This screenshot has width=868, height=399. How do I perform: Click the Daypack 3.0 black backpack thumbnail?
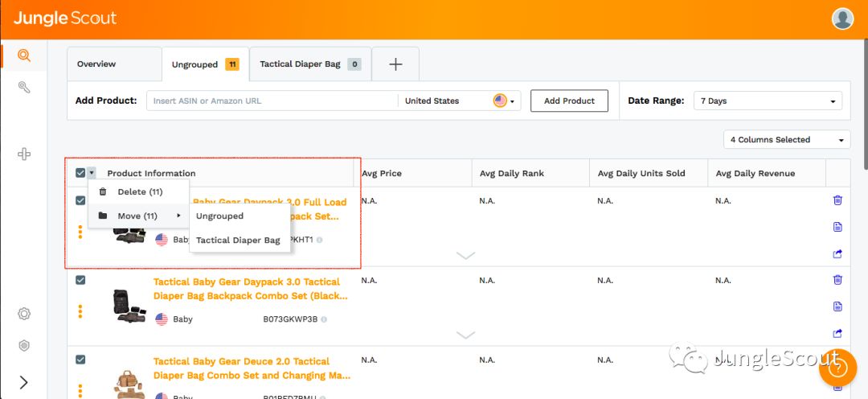point(129,306)
